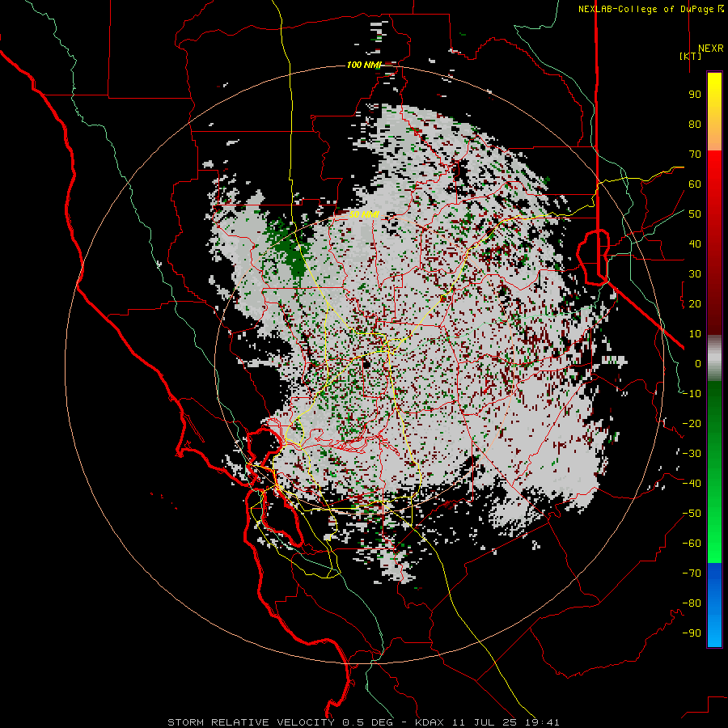
Task: Click the 20 value on velocity scale
Action: (695, 304)
